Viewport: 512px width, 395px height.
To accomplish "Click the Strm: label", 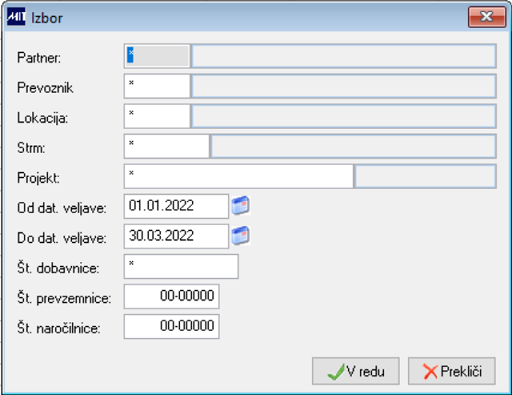I will 31,148.
